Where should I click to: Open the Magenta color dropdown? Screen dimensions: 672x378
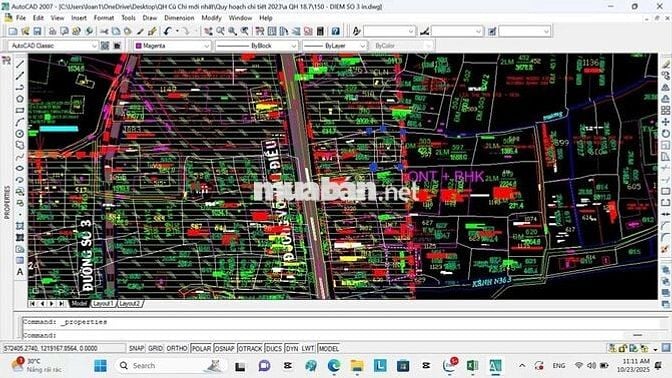(x=172, y=45)
